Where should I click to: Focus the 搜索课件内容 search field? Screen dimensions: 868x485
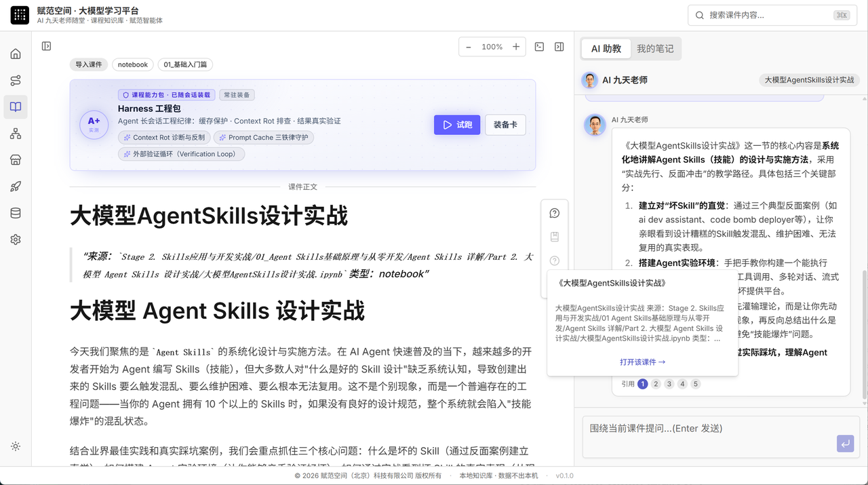click(774, 15)
